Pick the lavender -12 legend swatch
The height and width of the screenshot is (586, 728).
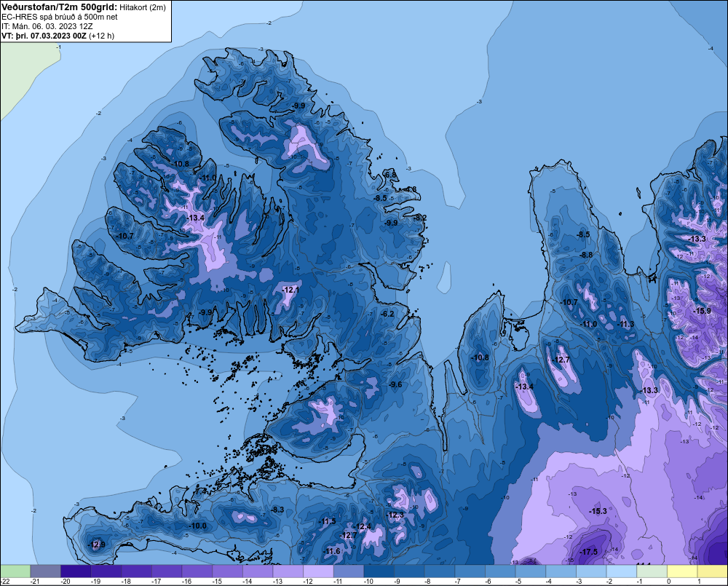click(319, 571)
